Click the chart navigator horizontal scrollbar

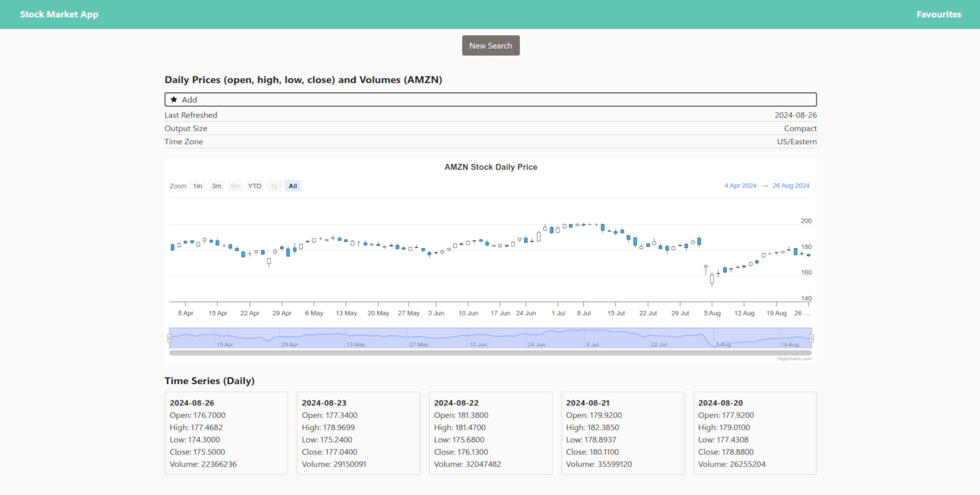(x=491, y=353)
